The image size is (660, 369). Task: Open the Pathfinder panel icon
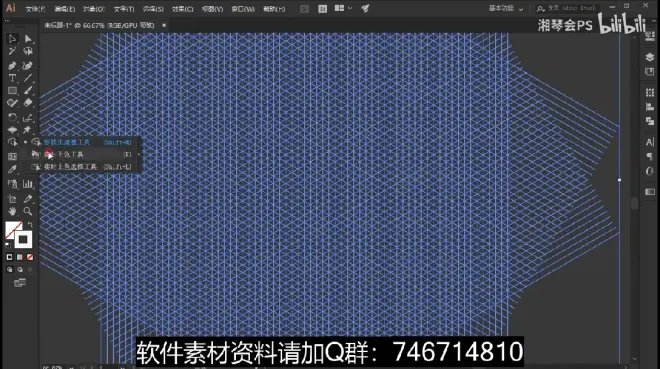(650, 122)
